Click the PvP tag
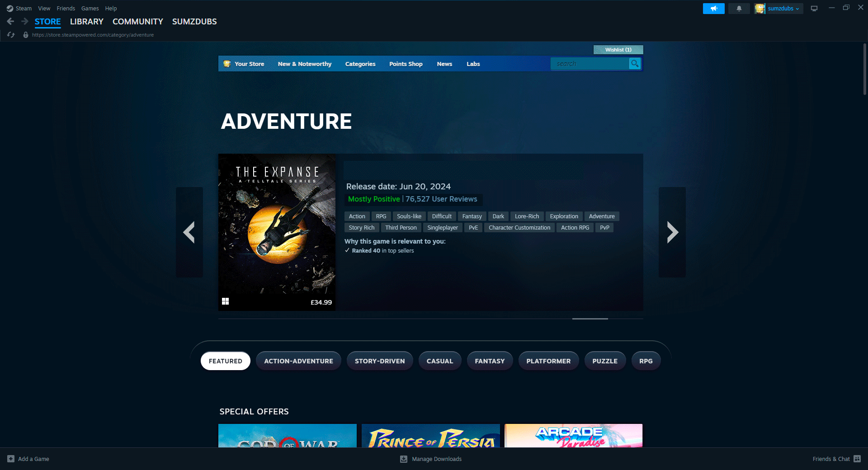The height and width of the screenshot is (470, 868). (x=604, y=227)
